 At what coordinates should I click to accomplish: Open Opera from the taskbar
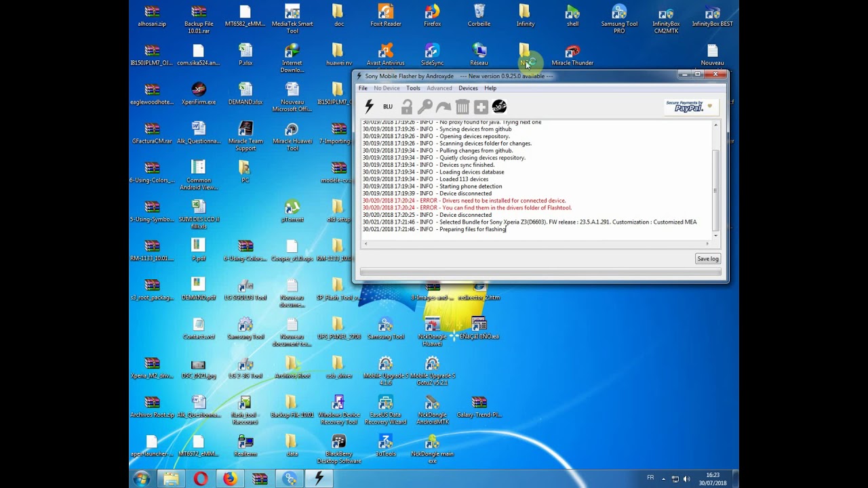click(x=201, y=479)
